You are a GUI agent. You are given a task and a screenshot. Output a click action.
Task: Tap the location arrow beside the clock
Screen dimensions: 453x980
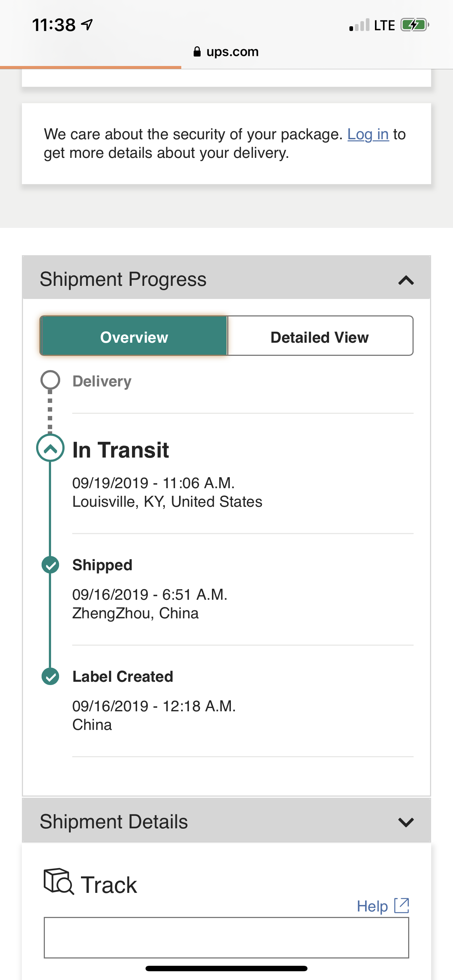click(x=87, y=25)
